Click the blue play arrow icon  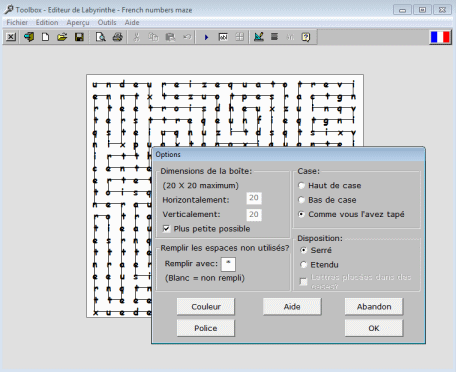pos(206,37)
